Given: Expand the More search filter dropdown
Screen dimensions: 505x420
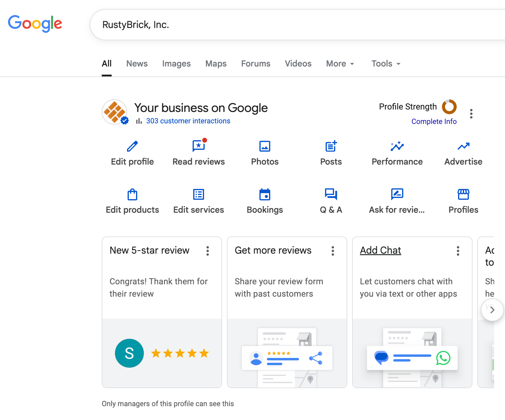Looking at the screenshot, I should (x=340, y=64).
